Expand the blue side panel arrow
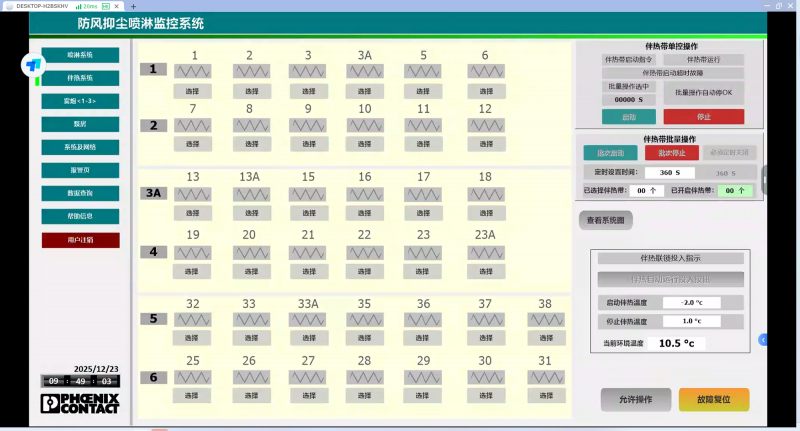The width and height of the screenshot is (800, 431). (764, 340)
